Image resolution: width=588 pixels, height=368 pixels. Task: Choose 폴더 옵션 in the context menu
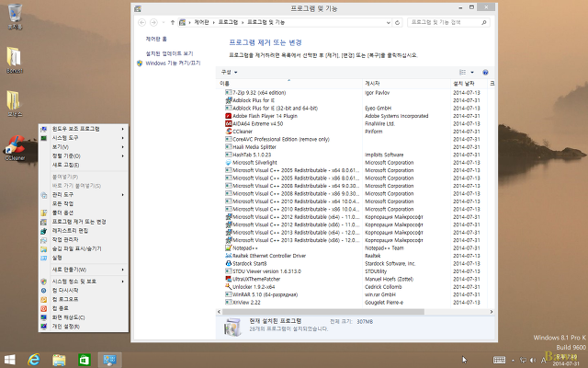pos(84,213)
